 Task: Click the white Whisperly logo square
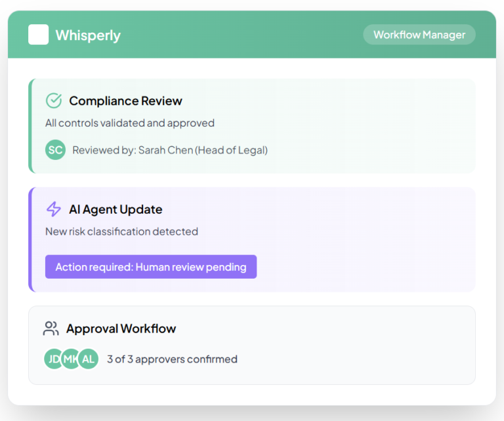[x=38, y=35]
